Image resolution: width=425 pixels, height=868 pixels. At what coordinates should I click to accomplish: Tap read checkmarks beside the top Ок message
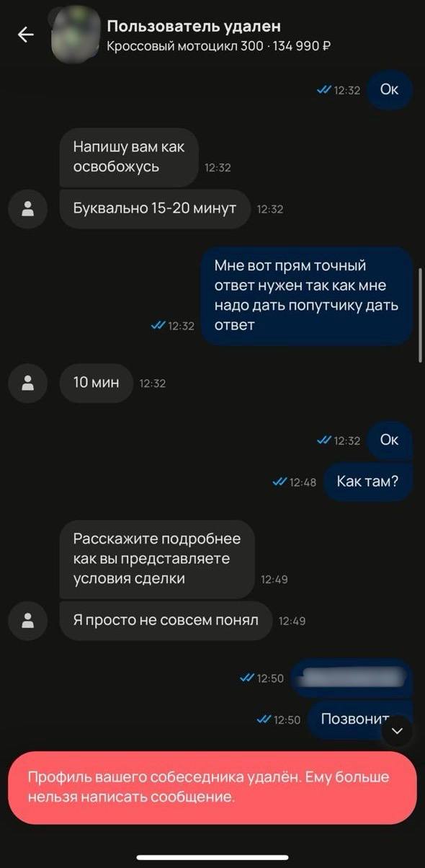[x=323, y=90]
